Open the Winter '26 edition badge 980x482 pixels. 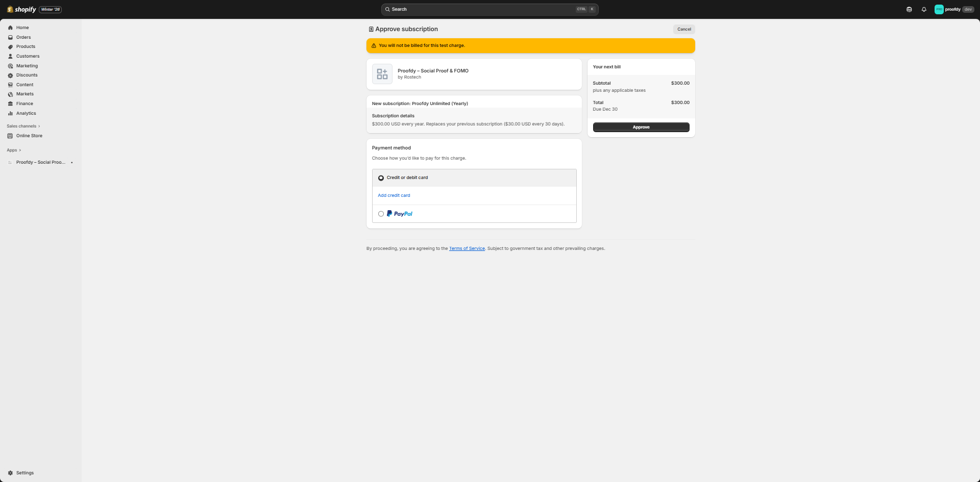click(x=51, y=9)
